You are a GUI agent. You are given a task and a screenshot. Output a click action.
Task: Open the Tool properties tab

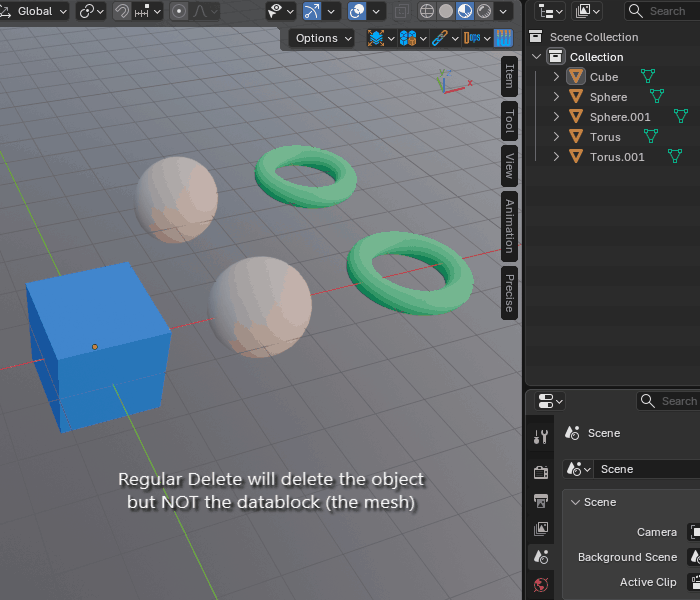541,437
